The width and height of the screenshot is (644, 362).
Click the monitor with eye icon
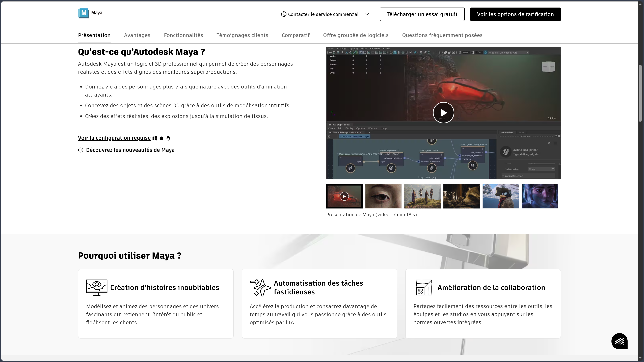96,287
